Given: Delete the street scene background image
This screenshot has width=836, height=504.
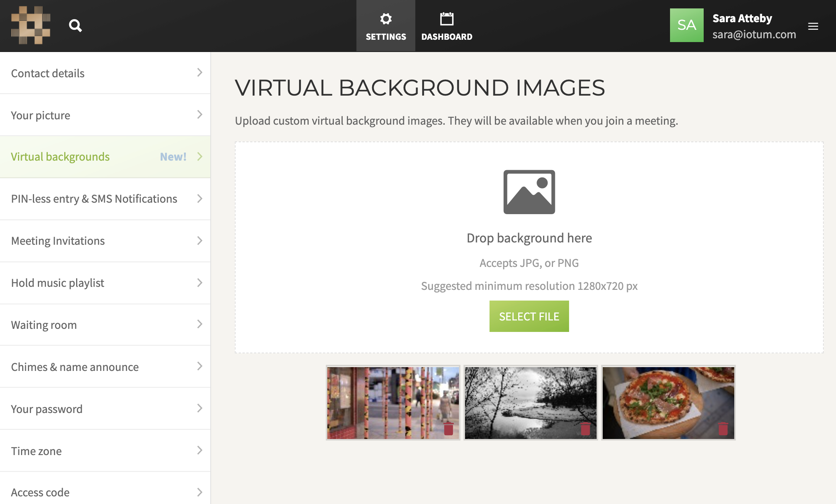Looking at the screenshot, I should pyautogui.click(x=449, y=429).
